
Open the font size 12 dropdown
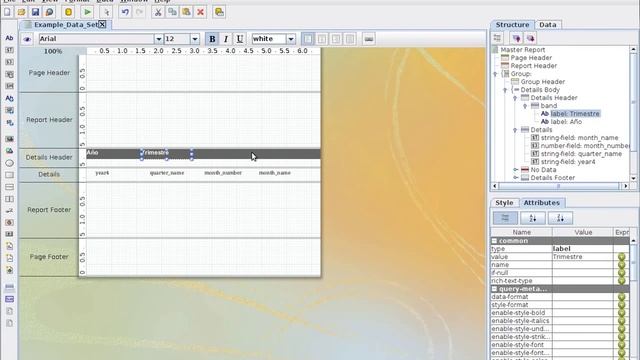click(195, 39)
